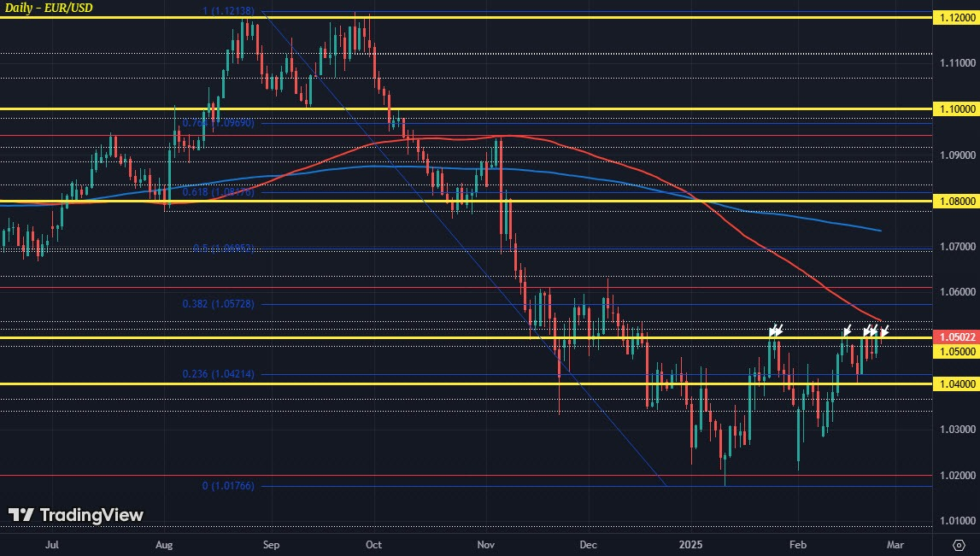Click the Dec time axis label
Viewport: 980px width, 556px height.
pos(588,545)
